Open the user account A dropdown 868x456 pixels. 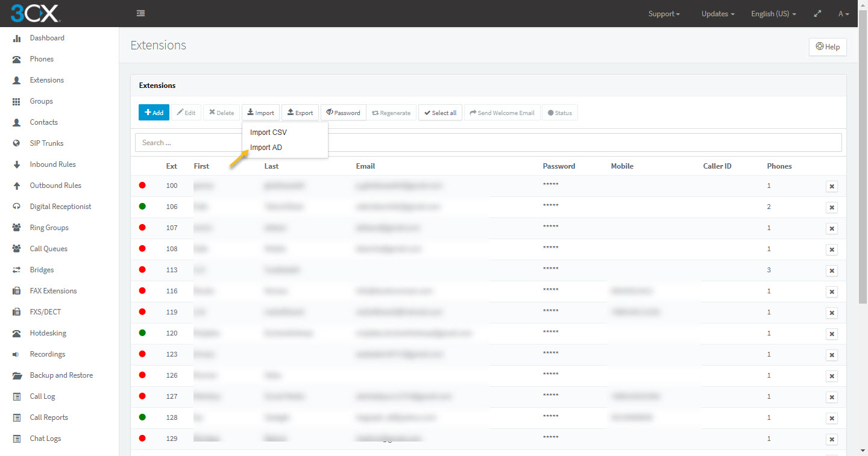(x=843, y=14)
